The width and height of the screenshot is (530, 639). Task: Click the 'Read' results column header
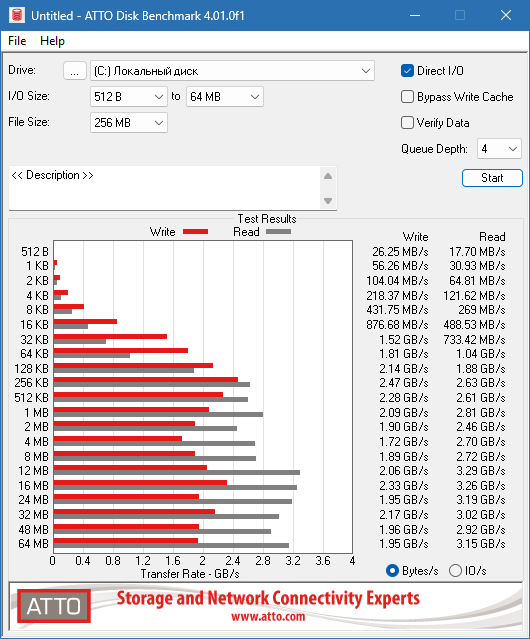(492, 237)
